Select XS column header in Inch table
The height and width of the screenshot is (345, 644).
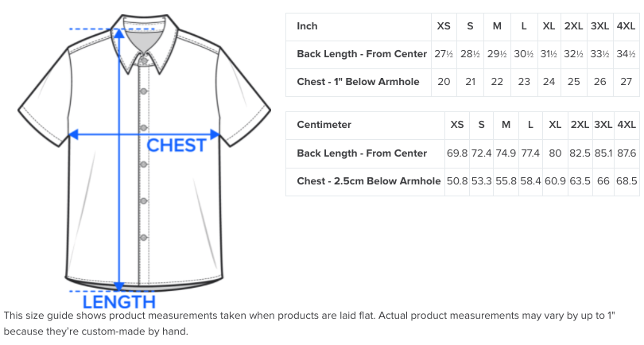coord(444,26)
